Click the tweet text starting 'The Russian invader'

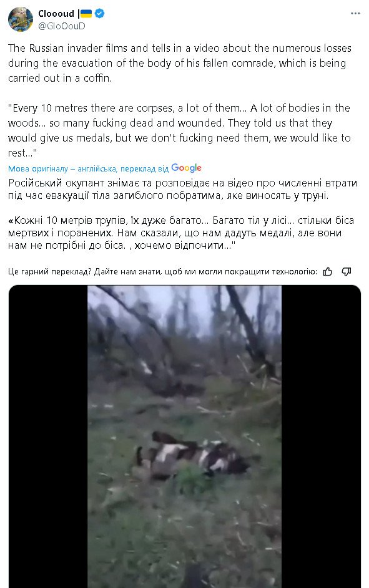(180, 63)
